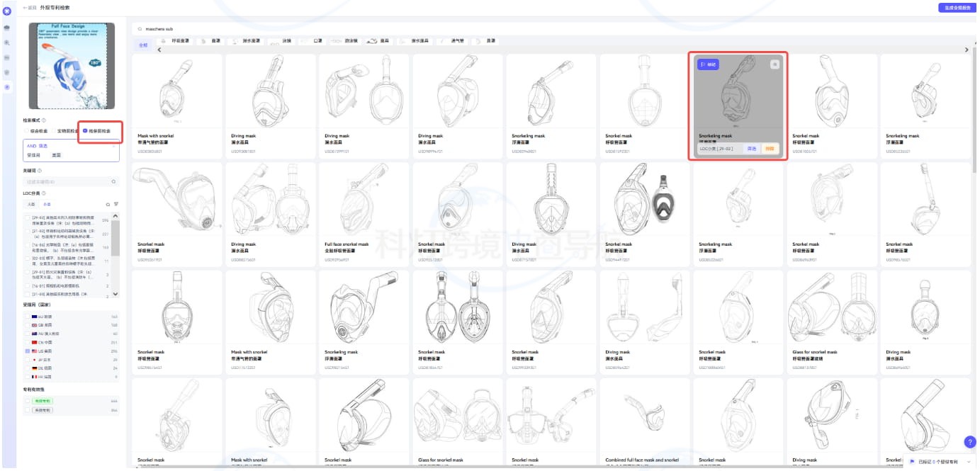
Task: Click the 生成合规报告 button
Action: pyautogui.click(x=956, y=8)
